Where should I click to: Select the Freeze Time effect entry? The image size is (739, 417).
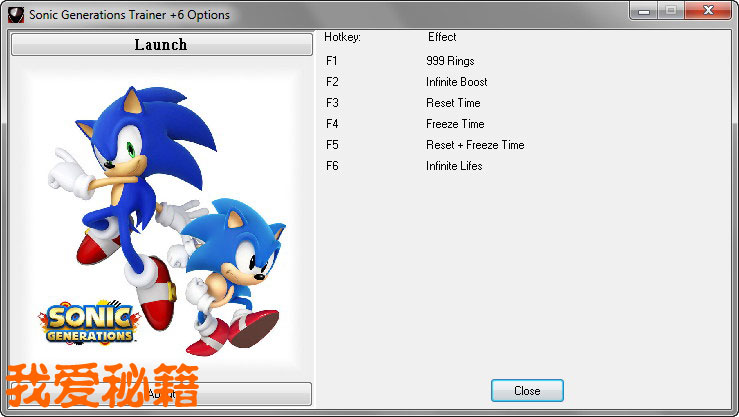click(455, 124)
